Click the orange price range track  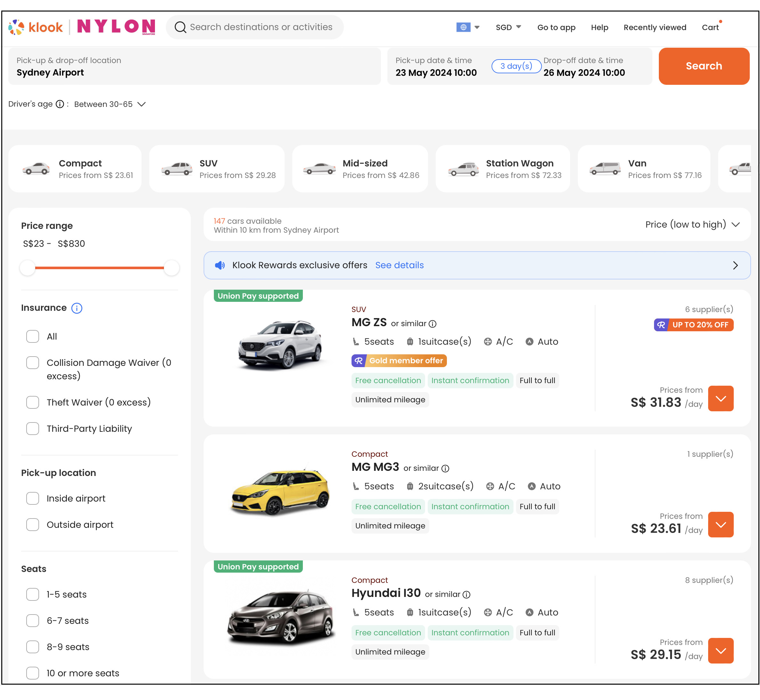[99, 268]
